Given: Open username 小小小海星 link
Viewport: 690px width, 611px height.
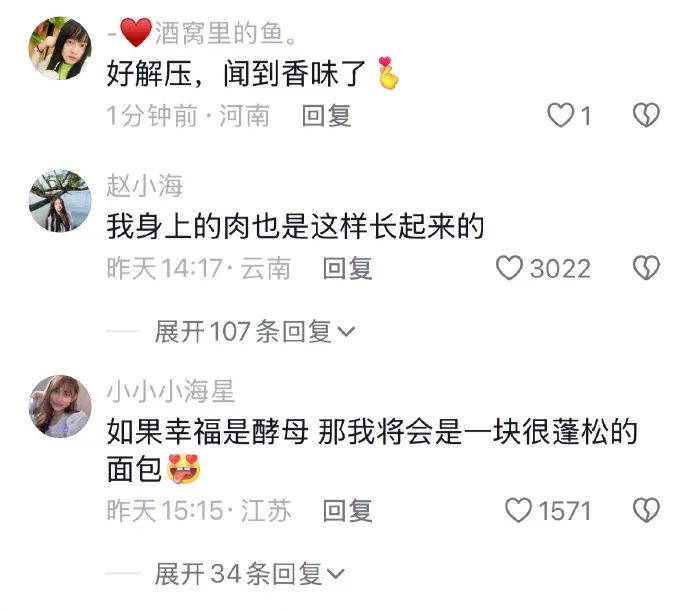Looking at the screenshot, I should (171, 391).
